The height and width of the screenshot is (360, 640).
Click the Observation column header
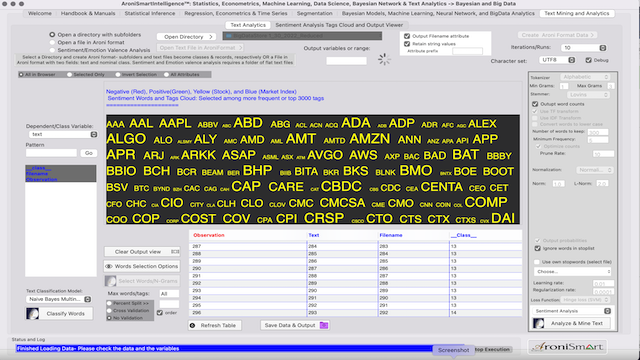(x=209, y=235)
